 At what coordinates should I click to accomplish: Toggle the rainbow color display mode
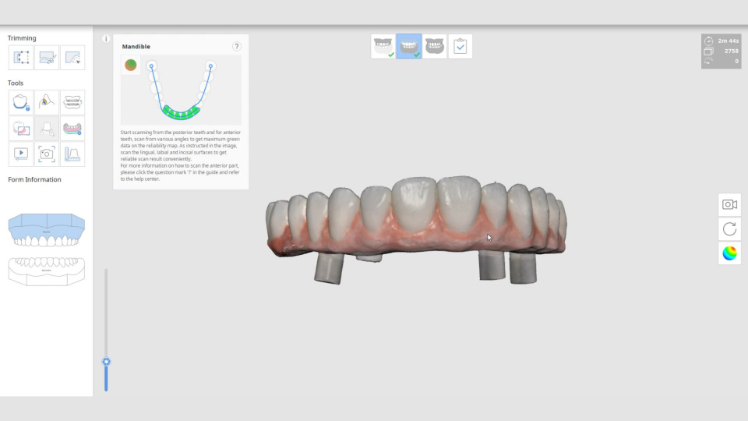point(729,253)
